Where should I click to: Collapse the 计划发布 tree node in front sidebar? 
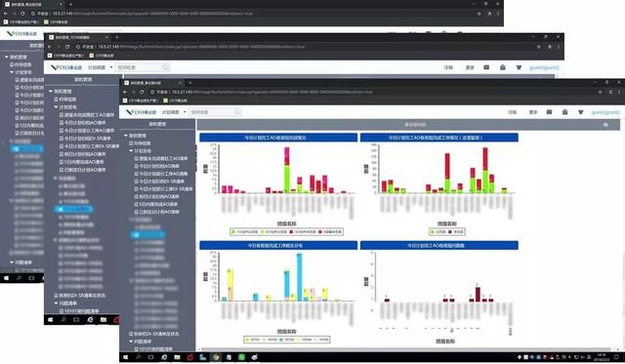pyautogui.click(x=131, y=151)
